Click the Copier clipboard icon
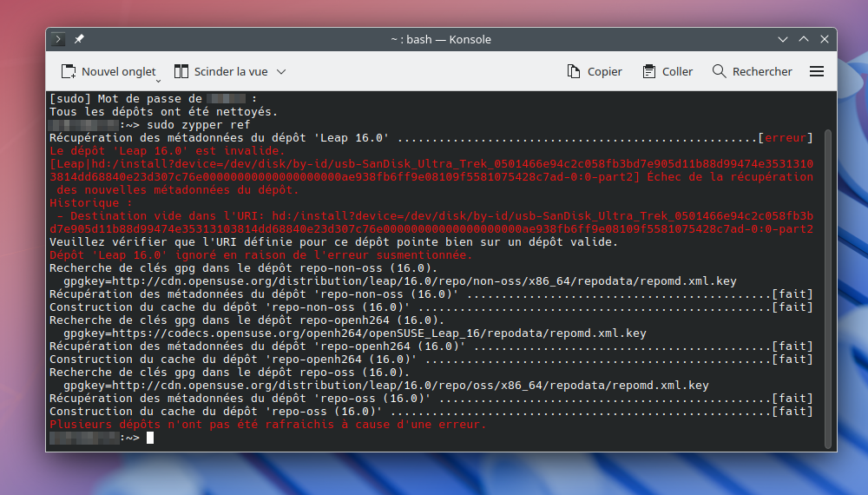The height and width of the screenshot is (495, 868). tap(574, 71)
